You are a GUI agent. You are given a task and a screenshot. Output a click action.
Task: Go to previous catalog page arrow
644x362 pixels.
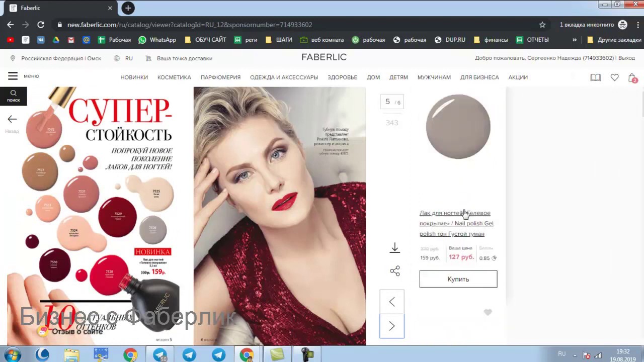click(392, 302)
